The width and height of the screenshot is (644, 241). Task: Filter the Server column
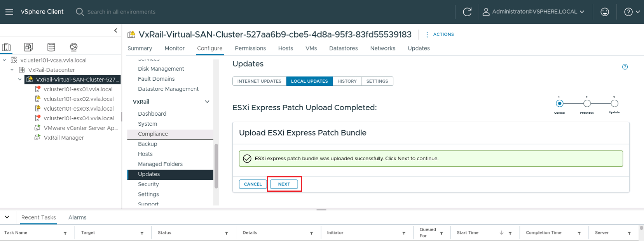(x=629, y=233)
